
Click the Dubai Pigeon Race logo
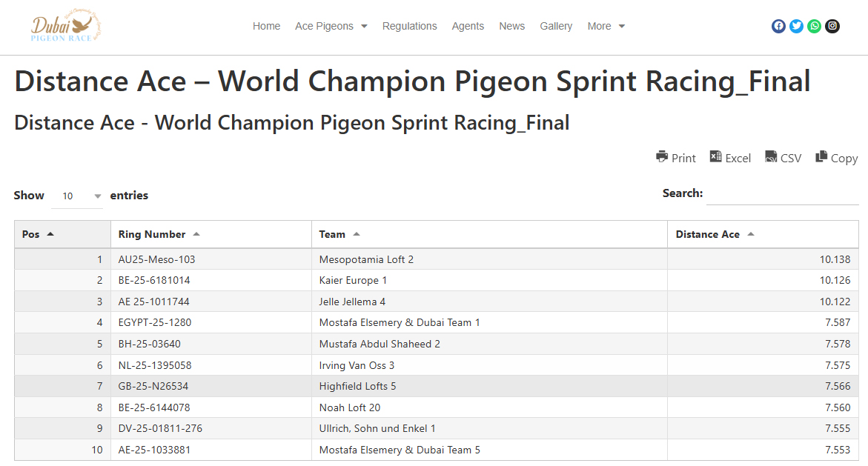pyautogui.click(x=66, y=26)
